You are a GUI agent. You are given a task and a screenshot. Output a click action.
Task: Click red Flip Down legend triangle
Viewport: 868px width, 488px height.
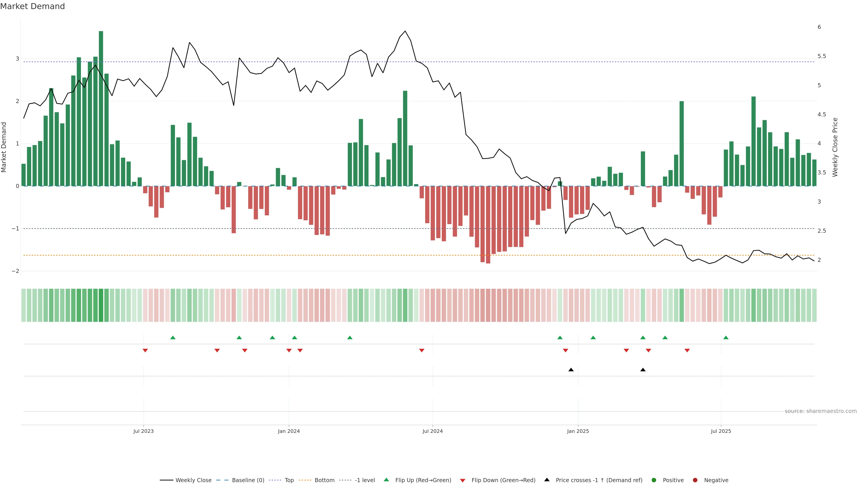coord(463,481)
